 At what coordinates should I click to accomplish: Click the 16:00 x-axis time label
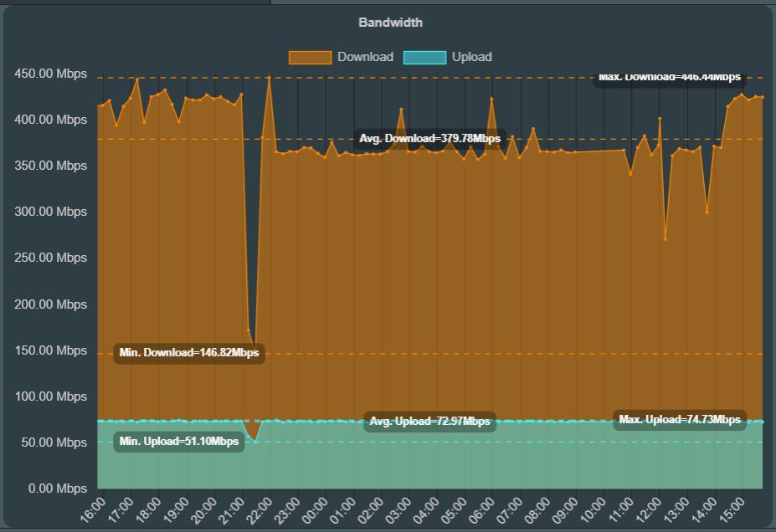coord(93,509)
